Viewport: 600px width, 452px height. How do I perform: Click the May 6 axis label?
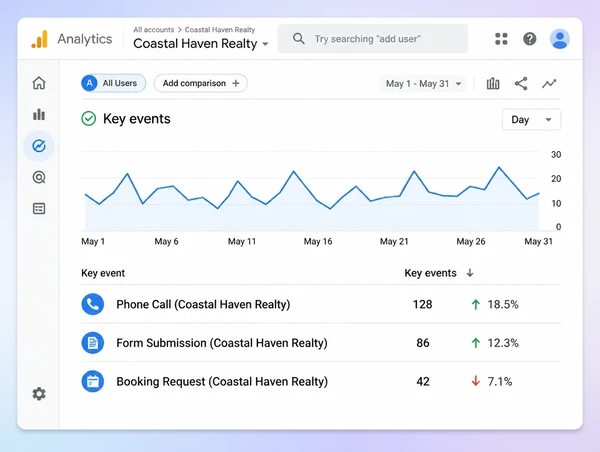(x=166, y=241)
